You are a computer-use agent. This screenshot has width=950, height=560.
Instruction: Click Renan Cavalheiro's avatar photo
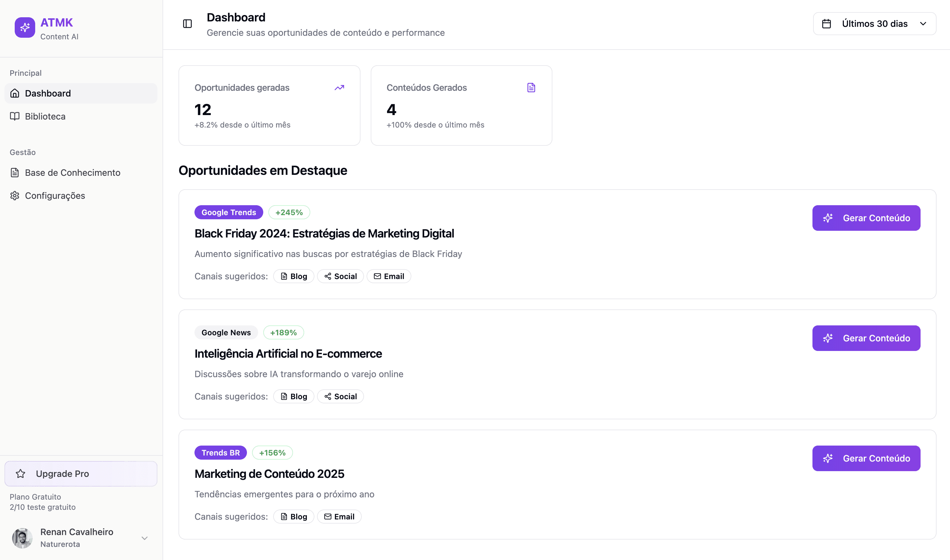pos(22,538)
